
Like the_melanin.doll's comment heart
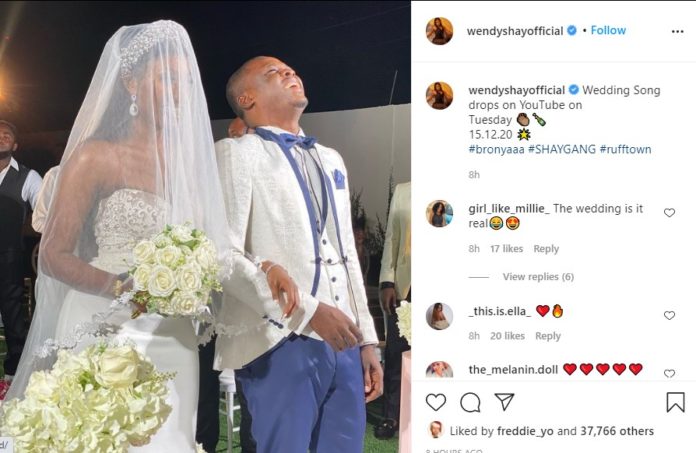point(669,374)
